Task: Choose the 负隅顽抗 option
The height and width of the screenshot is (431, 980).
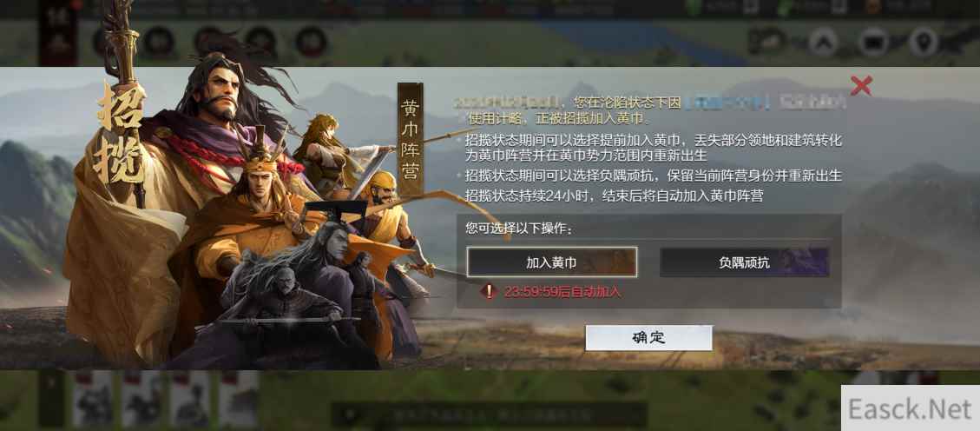Action: 745,262
